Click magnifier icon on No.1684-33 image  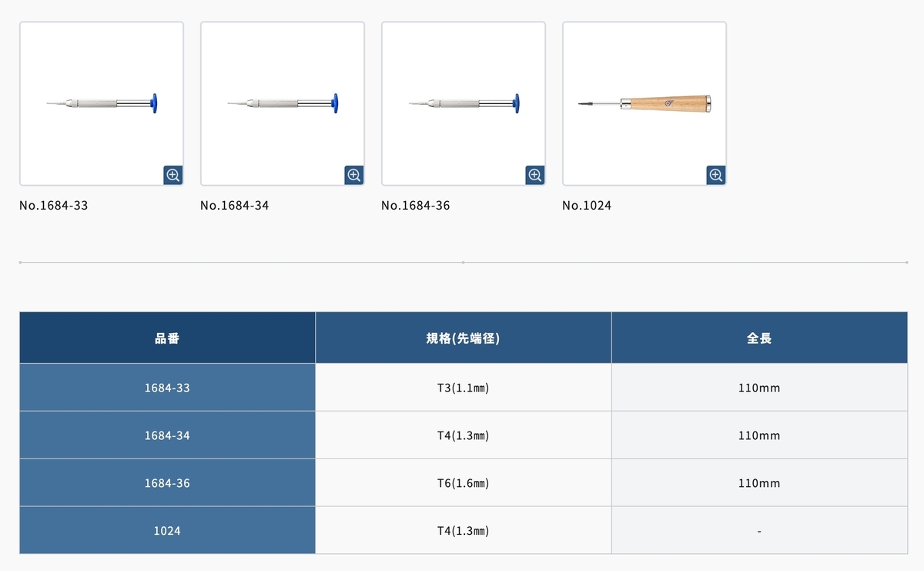[173, 175]
